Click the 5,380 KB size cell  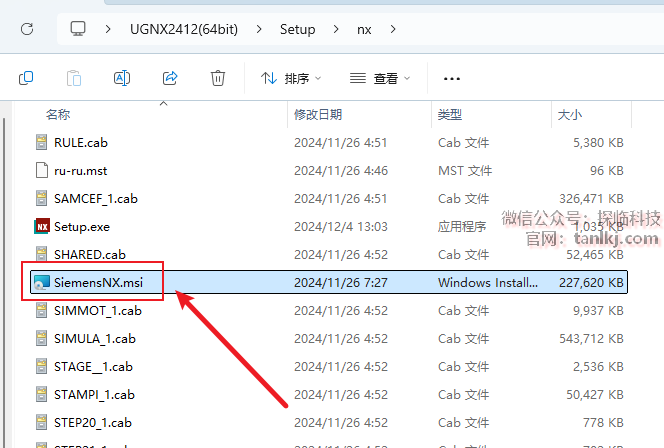pos(598,143)
